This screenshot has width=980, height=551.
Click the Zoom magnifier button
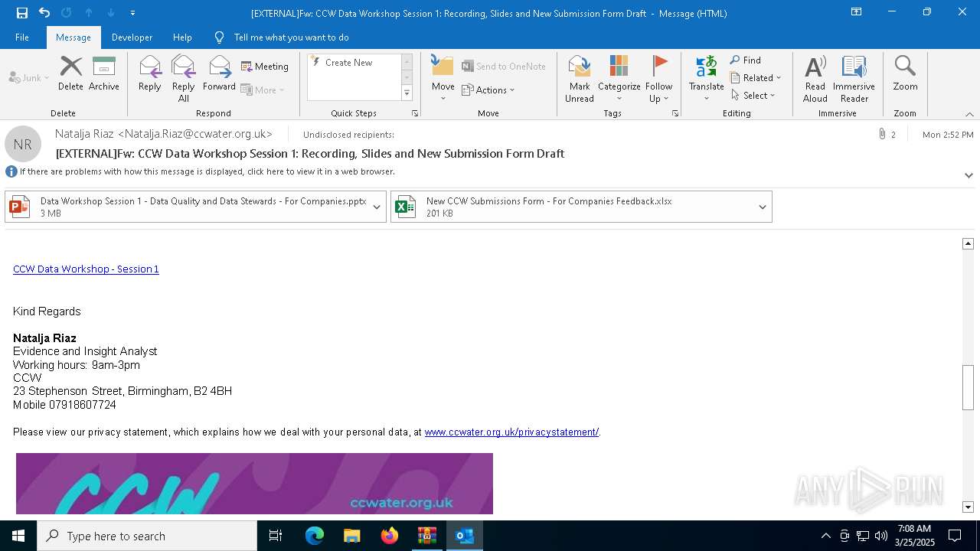(905, 74)
